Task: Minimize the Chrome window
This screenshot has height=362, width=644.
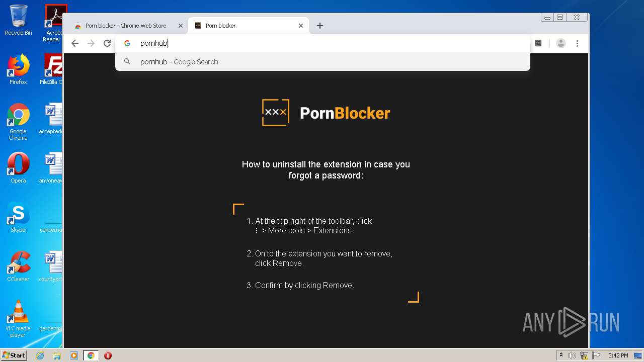Action: coord(547,17)
